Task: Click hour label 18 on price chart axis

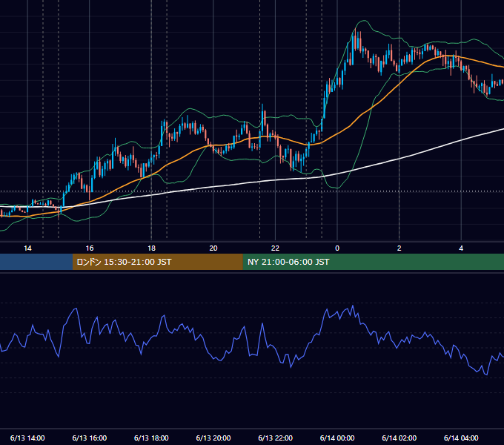Action: [x=151, y=248]
